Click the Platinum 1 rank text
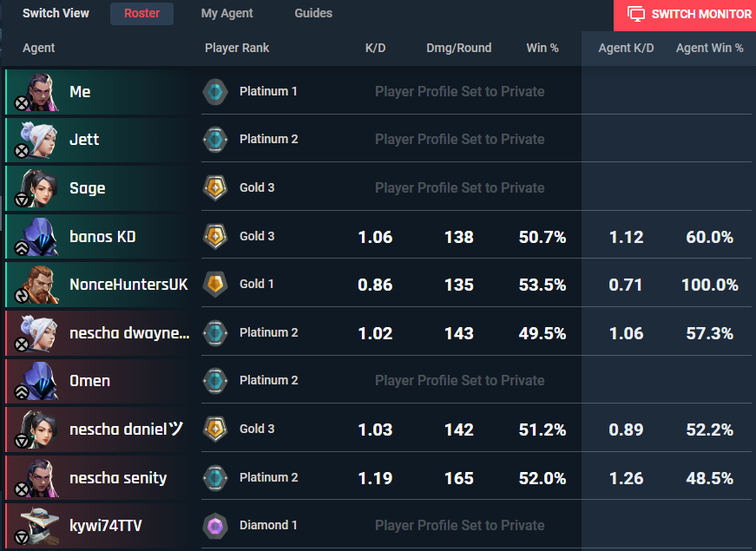This screenshot has width=756, height=551. [x=268, y=91]
